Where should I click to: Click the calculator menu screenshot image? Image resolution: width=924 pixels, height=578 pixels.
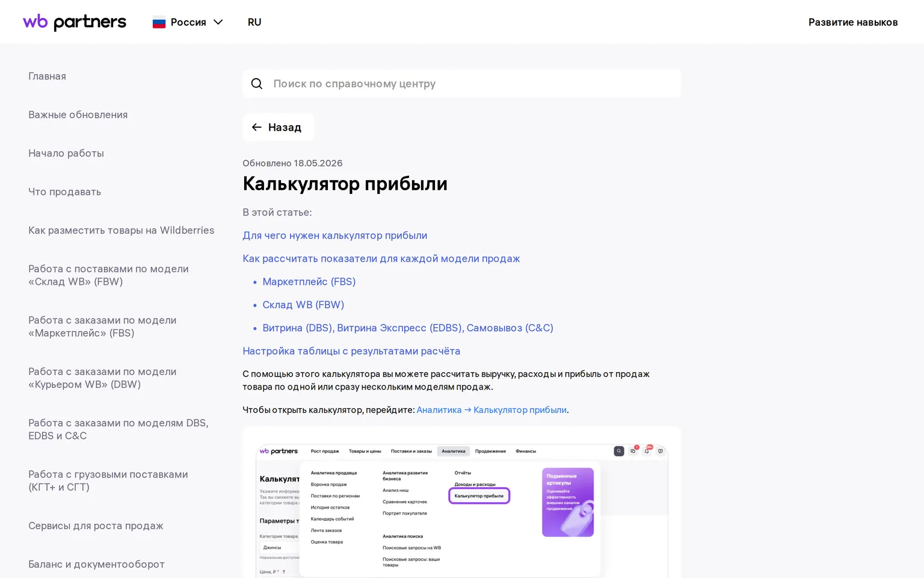[461, 502]
